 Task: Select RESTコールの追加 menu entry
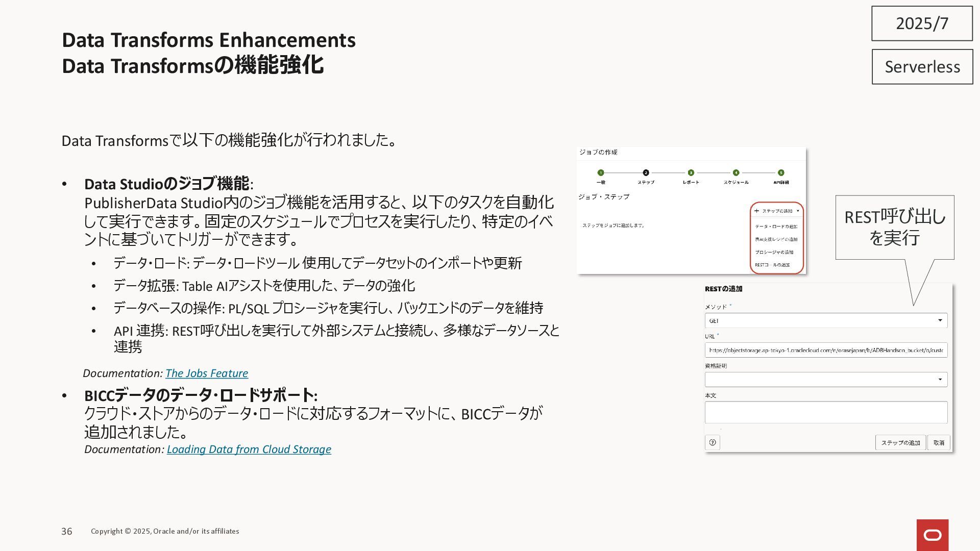(772, 265)
